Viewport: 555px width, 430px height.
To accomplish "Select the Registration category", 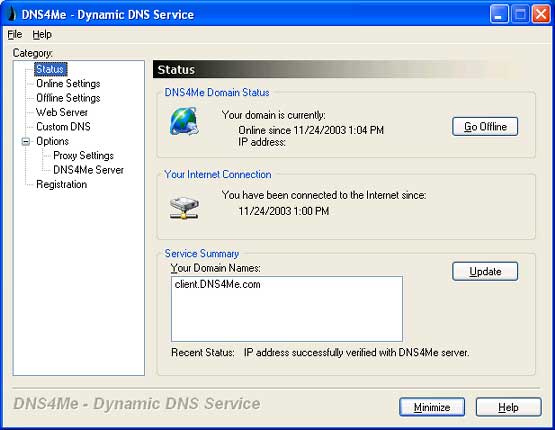I will 62,184.
